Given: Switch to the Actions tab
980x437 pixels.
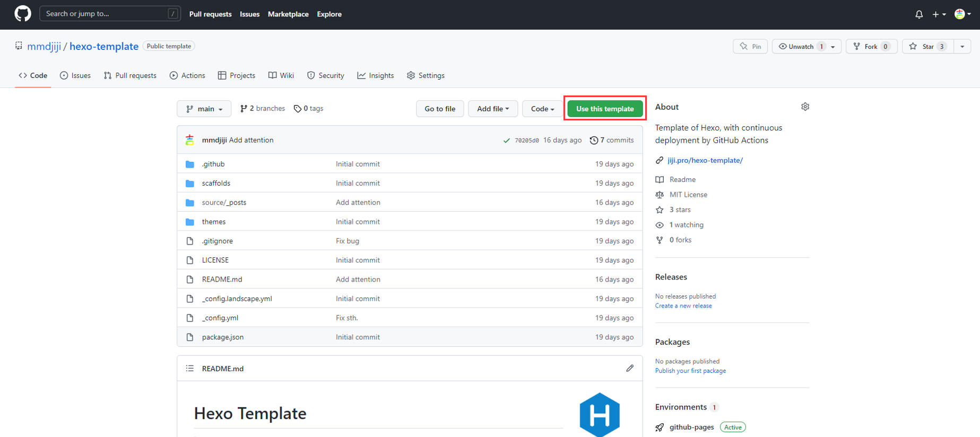Looking at the screenshot, I should click(187, 75).
